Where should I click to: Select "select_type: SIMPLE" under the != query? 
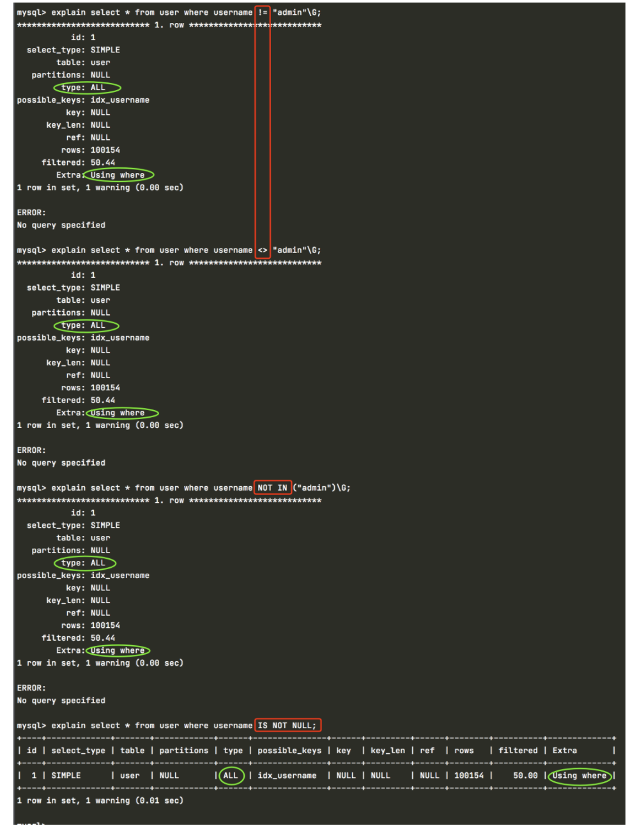pyautogui.click(x=73, y=50)
